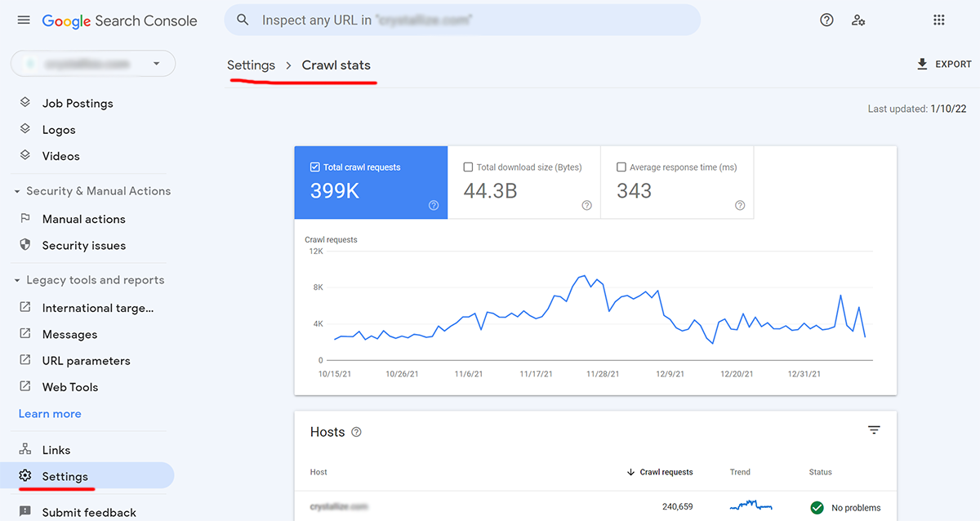Open the hamburger main menu

click(x=24, y=20)
